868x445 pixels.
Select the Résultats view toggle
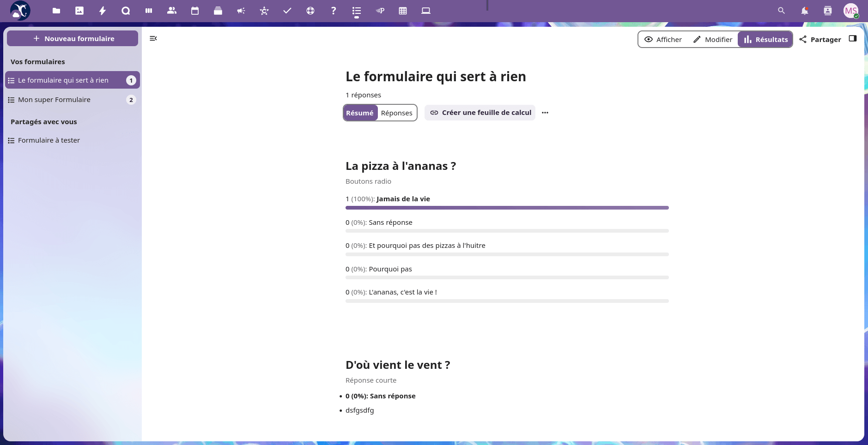point(765,40)
